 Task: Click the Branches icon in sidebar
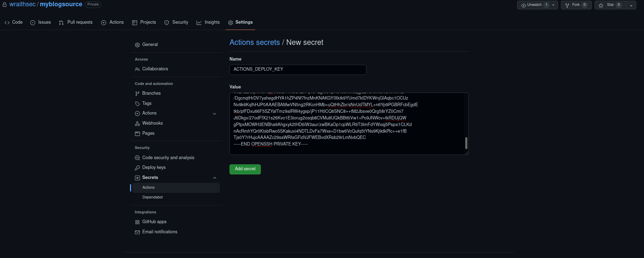click(137, 94)
